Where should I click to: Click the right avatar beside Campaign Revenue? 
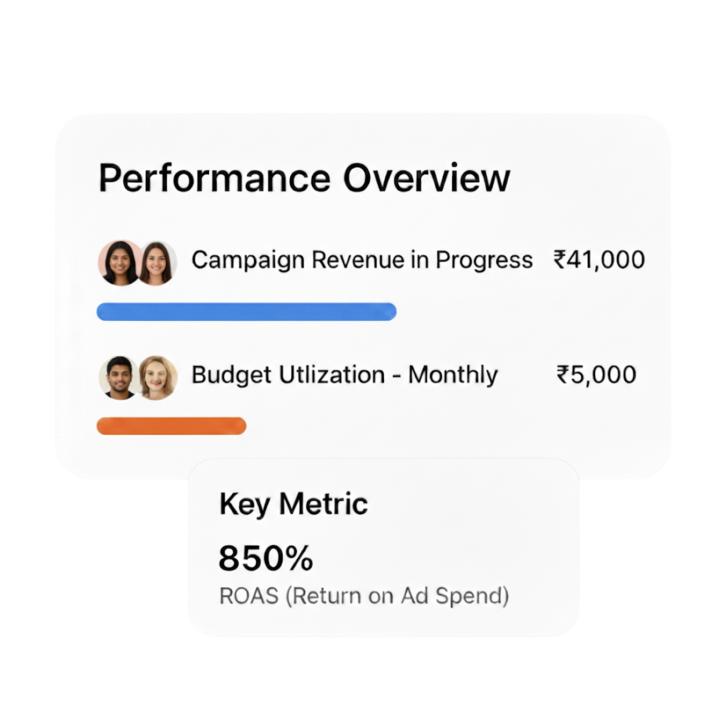click(x=156, y=262)
